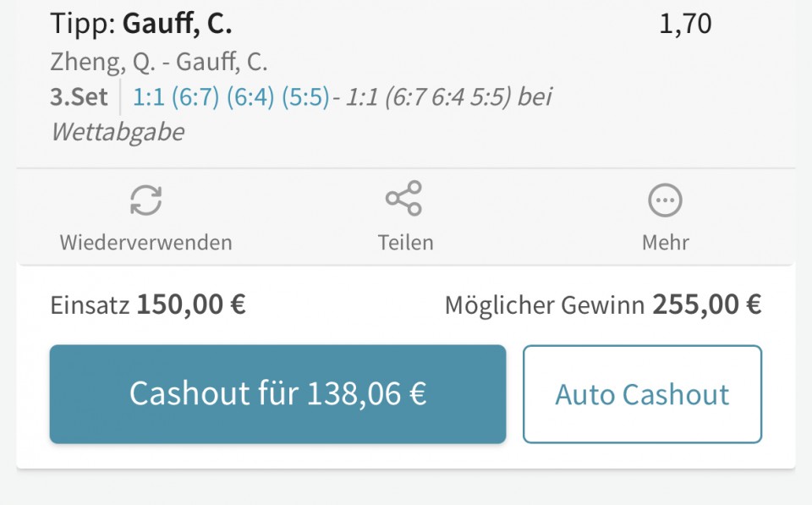This screenshot has width=812, height=505.
Task: Click the blue (6:7) first set score
Action: (195, 97)
